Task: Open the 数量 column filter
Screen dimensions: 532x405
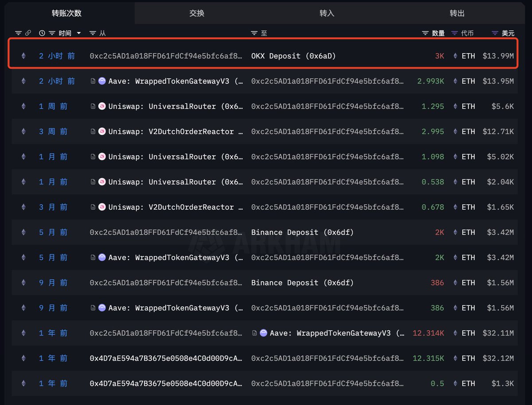Action: pos(425,33)
